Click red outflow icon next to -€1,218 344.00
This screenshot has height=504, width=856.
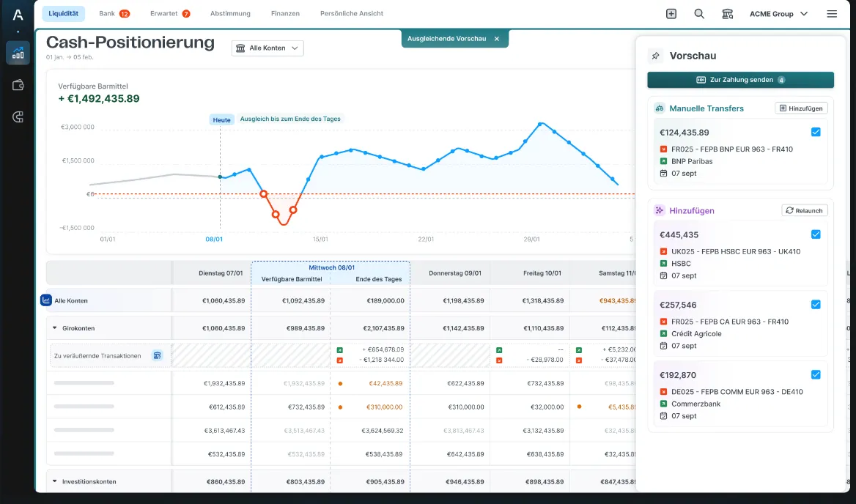339,360
